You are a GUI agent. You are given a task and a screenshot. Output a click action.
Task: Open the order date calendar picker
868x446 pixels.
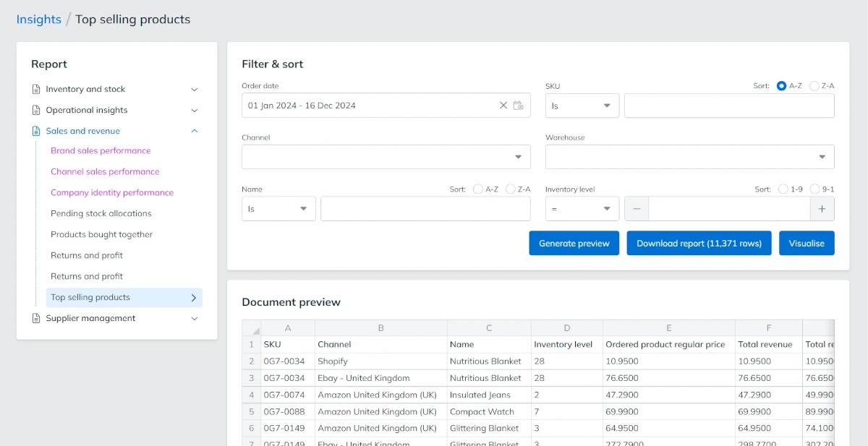[x=519, y=106]
